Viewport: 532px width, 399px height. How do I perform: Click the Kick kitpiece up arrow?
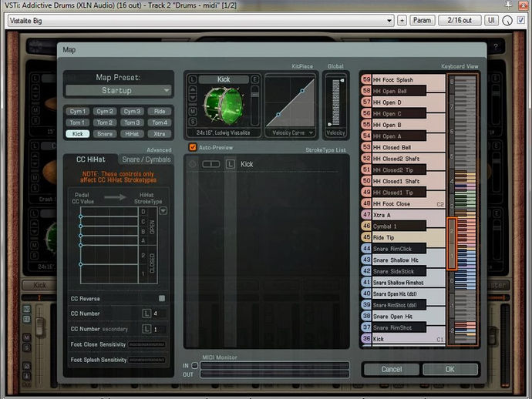click(193, 90)
